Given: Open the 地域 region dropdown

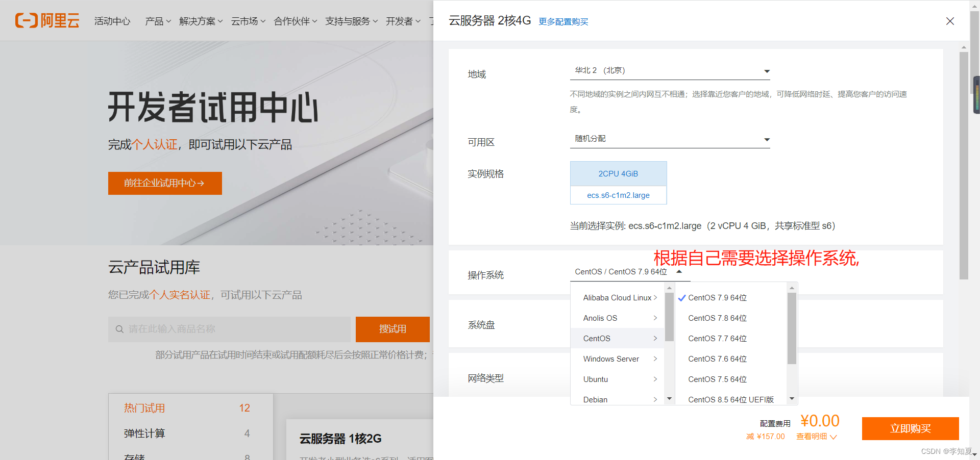Looking at the screenshot, I should click(x=670, y=71).
